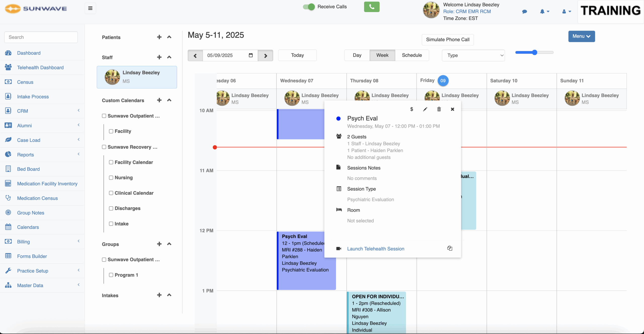
Task: Enable the Discharges calendar checkbox
Action: coord(111,208)
